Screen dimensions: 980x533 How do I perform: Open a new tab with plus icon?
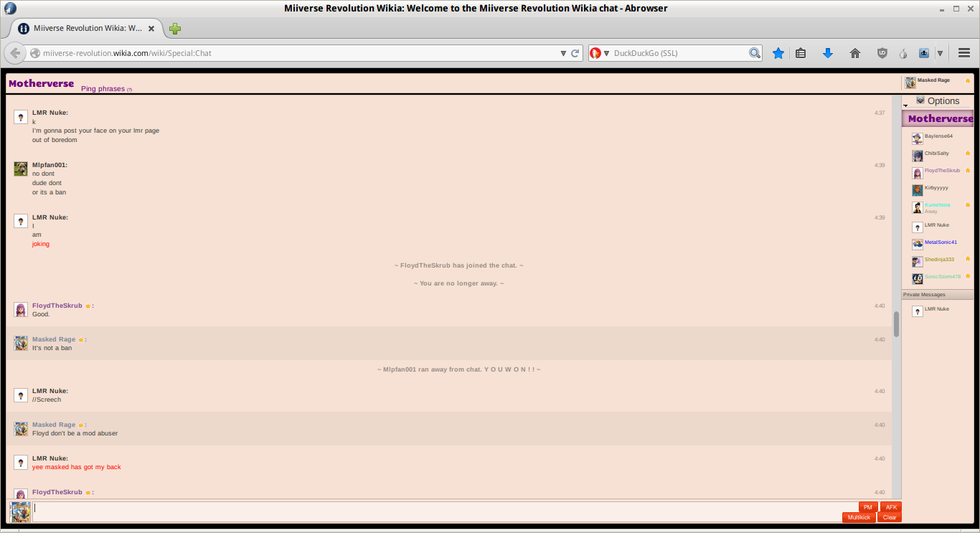tap(175, 29)
